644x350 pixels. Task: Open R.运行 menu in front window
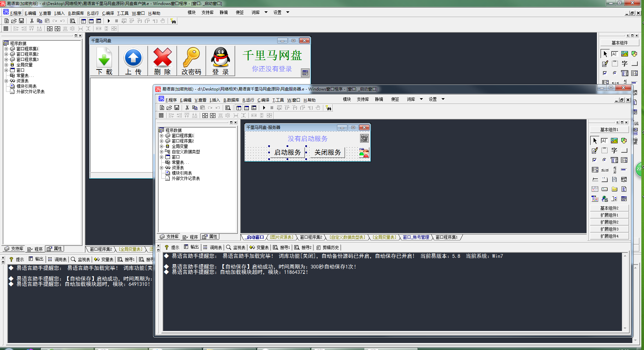coord(248,100)
